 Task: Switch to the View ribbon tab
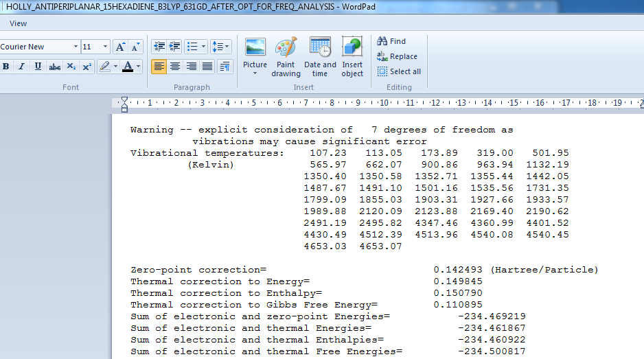[18, 24]
